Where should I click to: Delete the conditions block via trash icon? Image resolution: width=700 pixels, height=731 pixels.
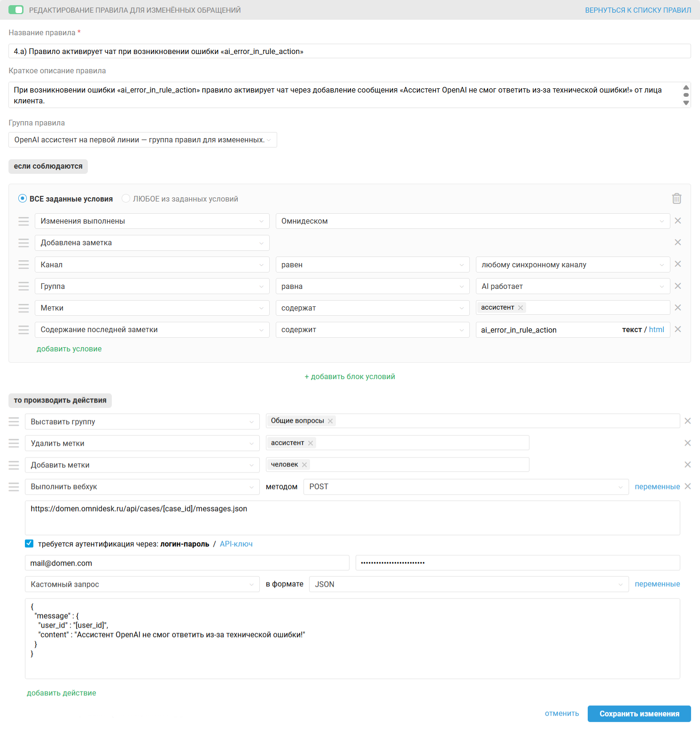(x=677, y=199)
